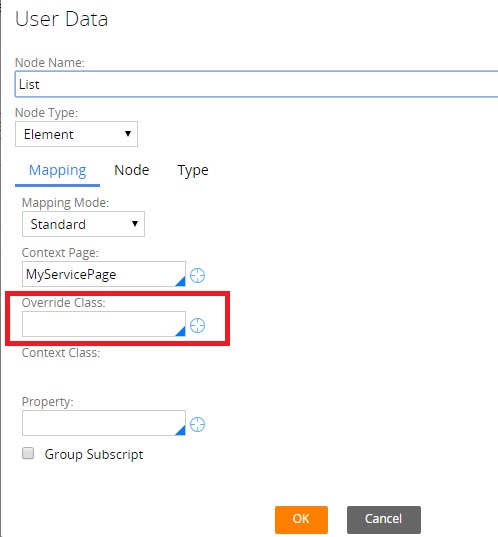This screenshot has height=537, width=498.
Task: Open the Context Page rule crosshair icon
Action: (198, 275)
